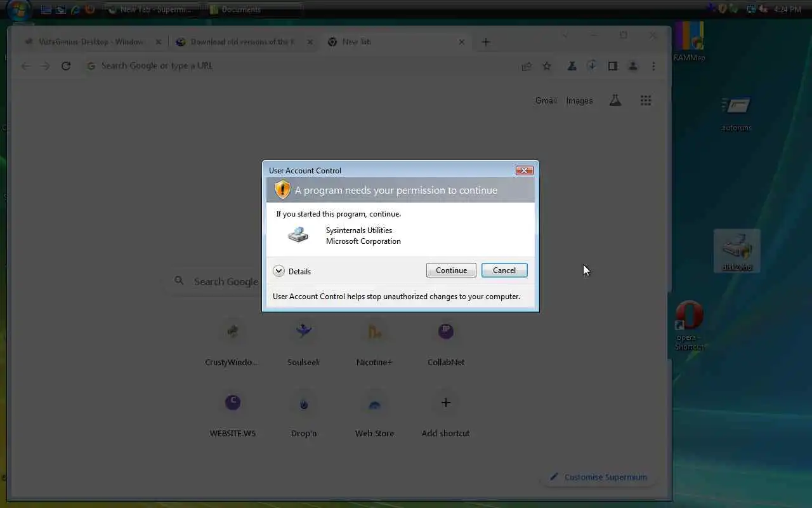Click the volume icon in the system tray

click(763, 10)
